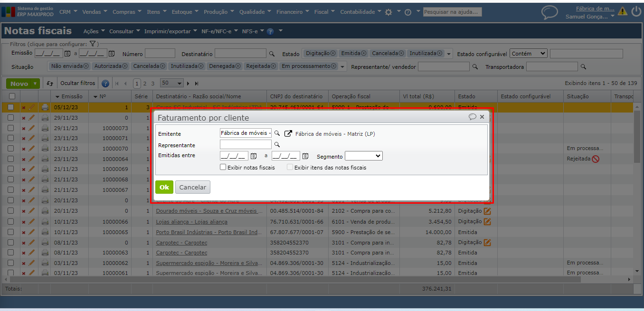Select checkbox for 05/12/23 highlighted row
Screen dimensions: 644x311
(x=11, y=107)
